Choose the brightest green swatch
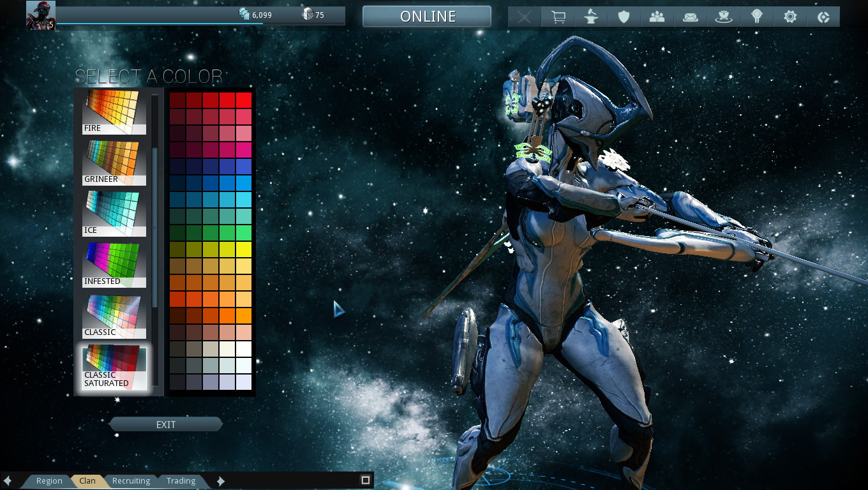The height and width of the screenshot is (490, 868). tap(244, 233)
